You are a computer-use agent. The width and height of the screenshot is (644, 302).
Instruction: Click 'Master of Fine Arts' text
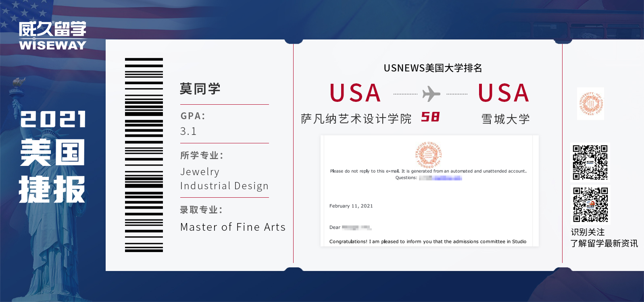click(x=233, y=227)
